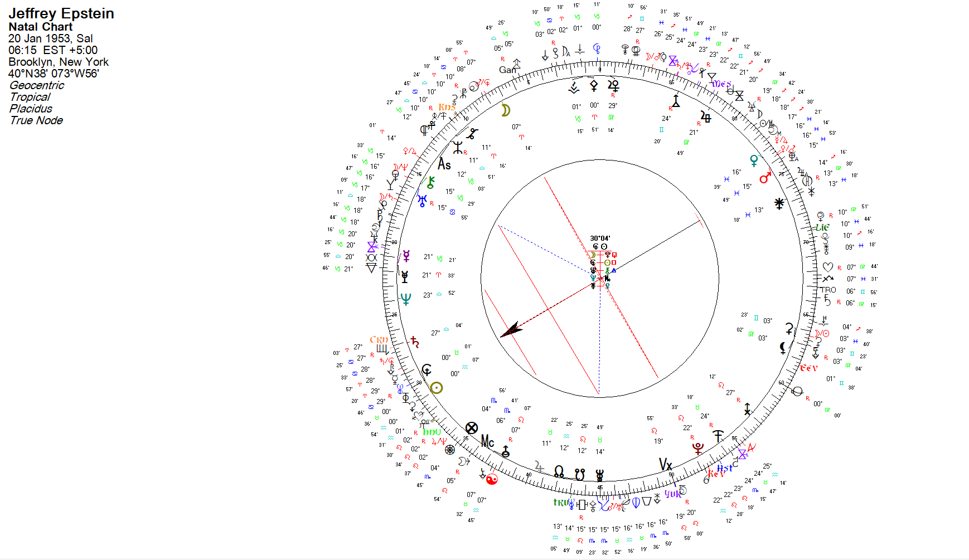This screenshot has height=560, width=969.
Task: Select the Vx vertex label
Action: coord(666,464)
